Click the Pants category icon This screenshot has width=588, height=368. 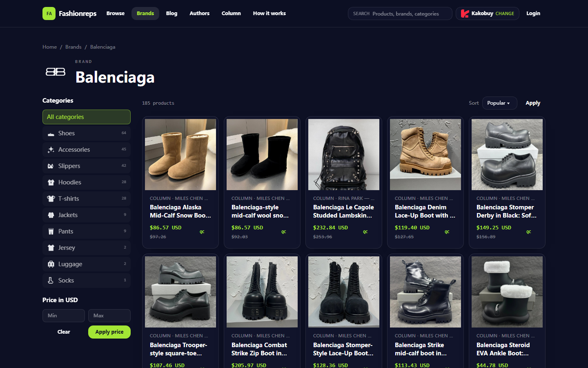point(51,232)
